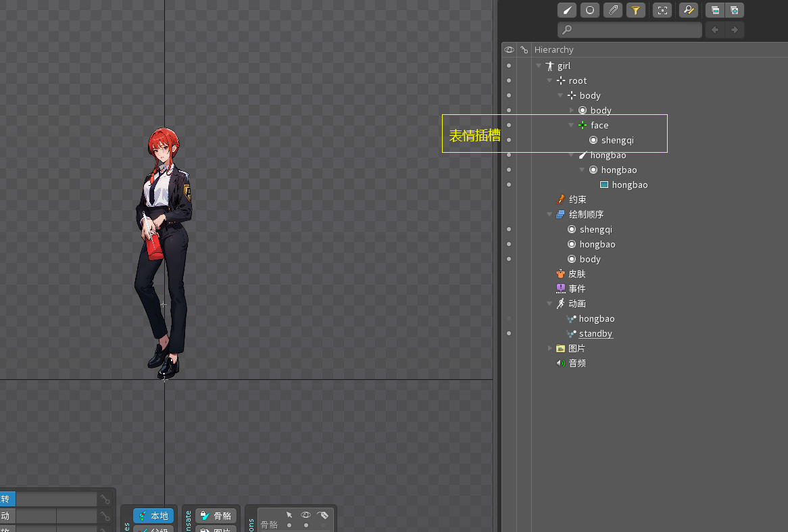Click the 本地 local axes button
788x532 pixels.
tap(153, 516)
